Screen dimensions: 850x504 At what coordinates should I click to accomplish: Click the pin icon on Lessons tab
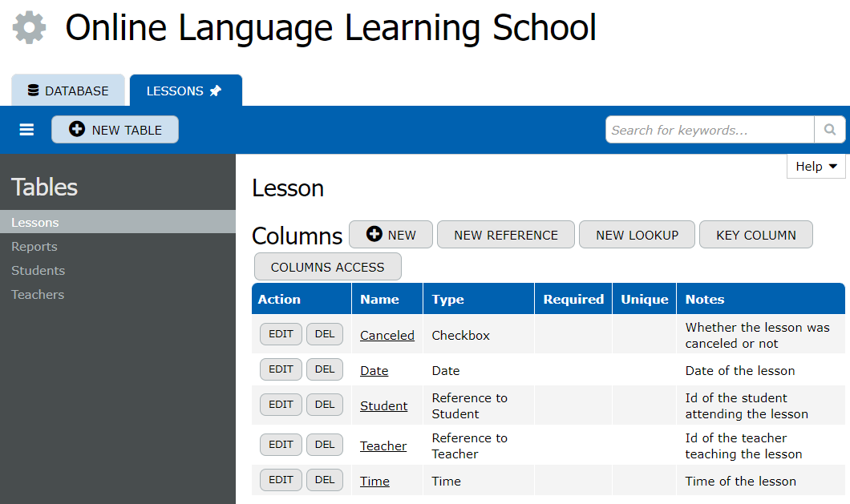pyautogui.click(x=216, y=91)
